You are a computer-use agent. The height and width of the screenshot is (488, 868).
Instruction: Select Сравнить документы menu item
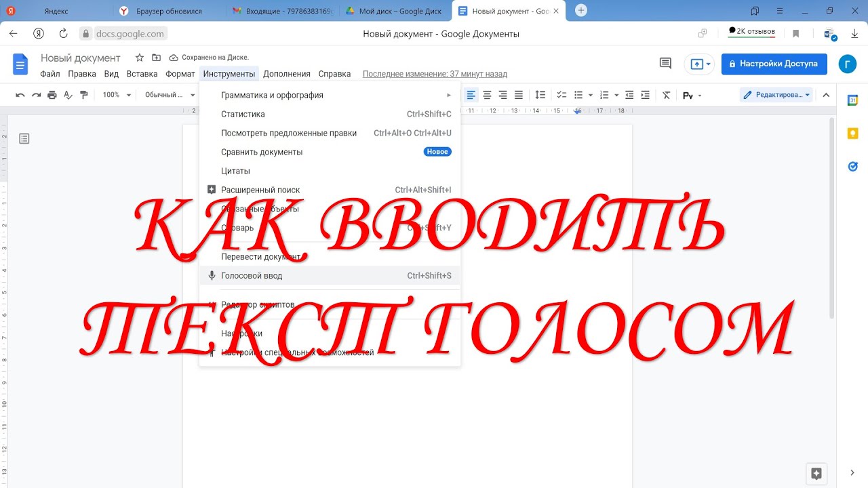click(330, 152)
